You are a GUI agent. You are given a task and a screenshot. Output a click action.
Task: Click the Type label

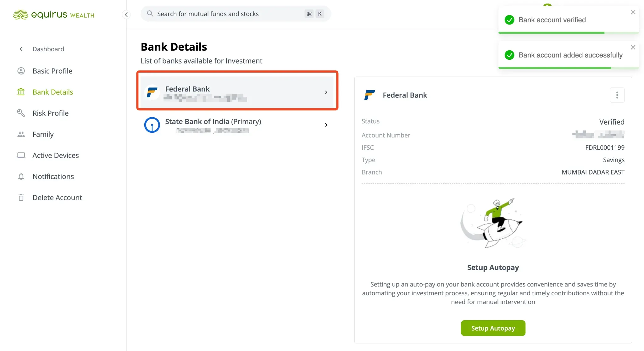pyautogui.click(x=368, y=160)
